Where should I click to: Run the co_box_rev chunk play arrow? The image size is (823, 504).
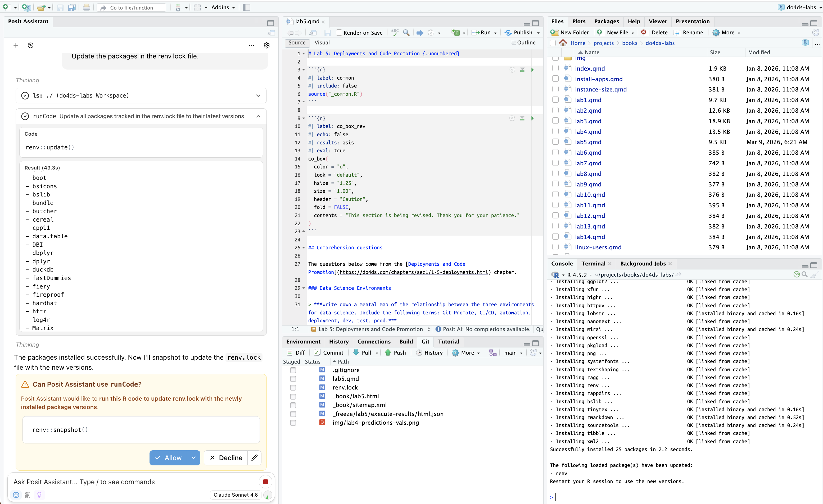(x=532, y=118)
